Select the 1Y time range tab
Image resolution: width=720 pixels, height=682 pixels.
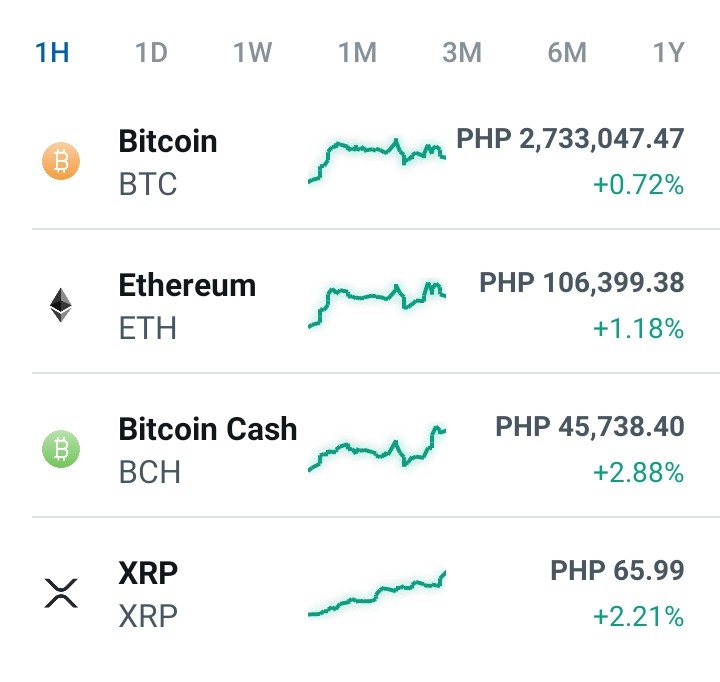(669, 52)
